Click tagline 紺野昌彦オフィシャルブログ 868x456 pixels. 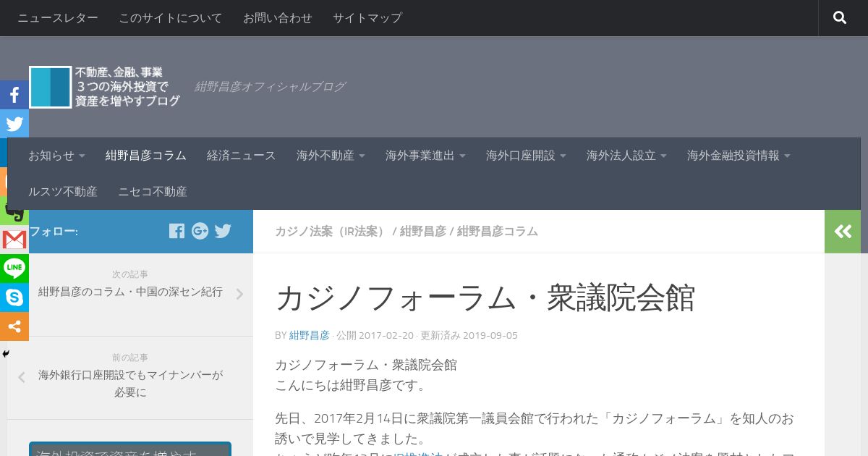[270, 87]
